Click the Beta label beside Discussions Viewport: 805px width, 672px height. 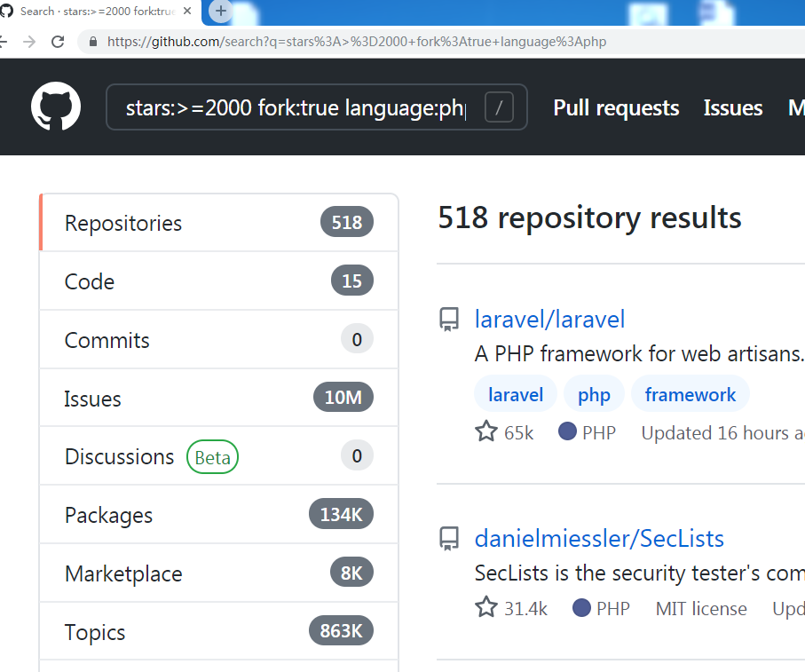(x=212, y=457)
